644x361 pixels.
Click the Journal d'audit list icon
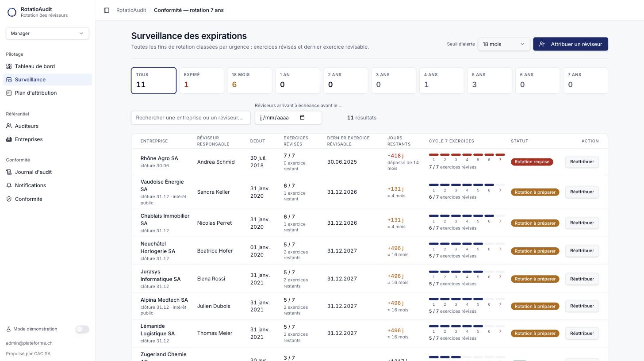pos(9,172)
